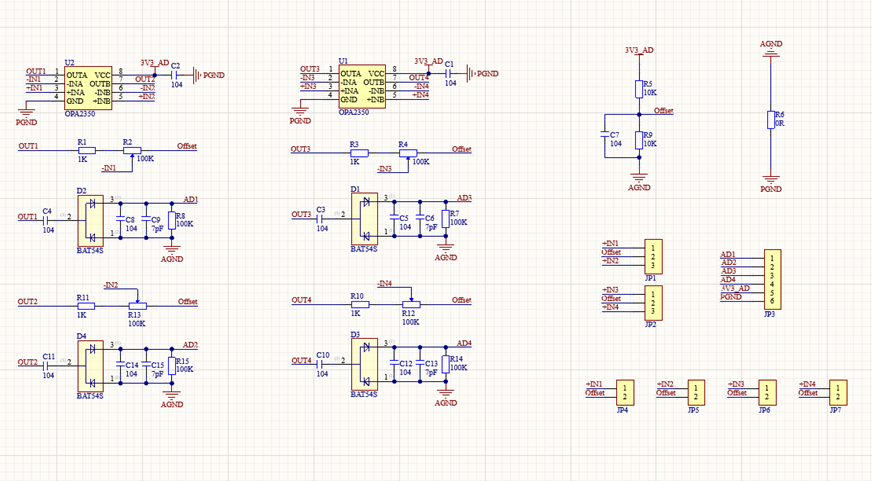Select potentiometer R12 100K
The width and height of the screenshot is (872, 481).
click(411, 304)
